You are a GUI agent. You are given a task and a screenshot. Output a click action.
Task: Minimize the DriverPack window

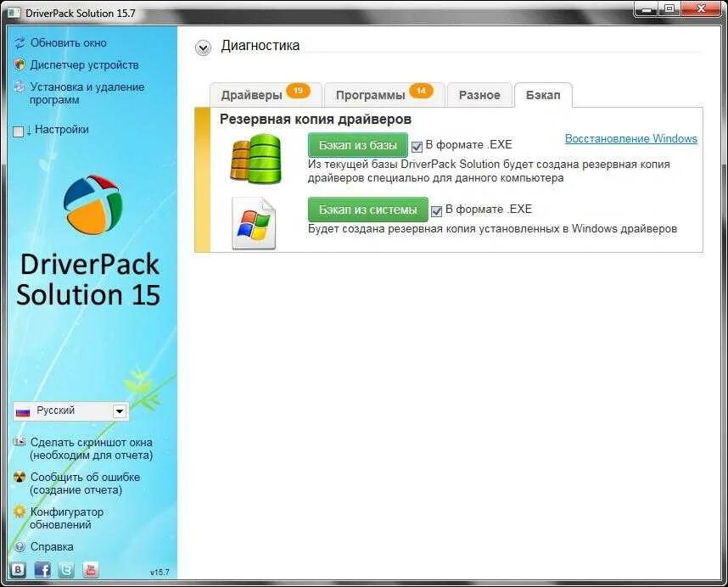(x=645, y=8)
